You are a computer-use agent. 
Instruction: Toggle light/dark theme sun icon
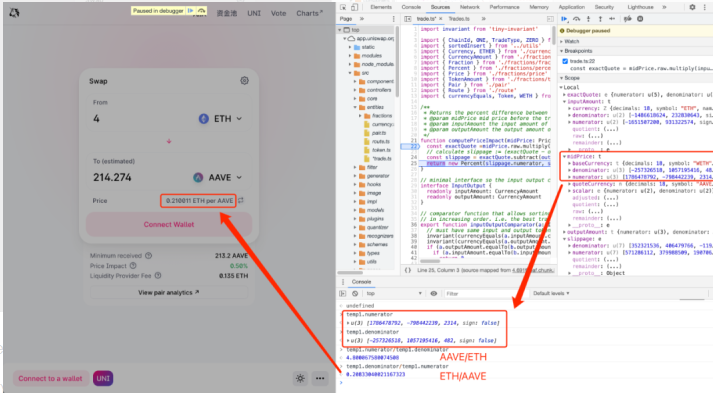click(300, 378)
